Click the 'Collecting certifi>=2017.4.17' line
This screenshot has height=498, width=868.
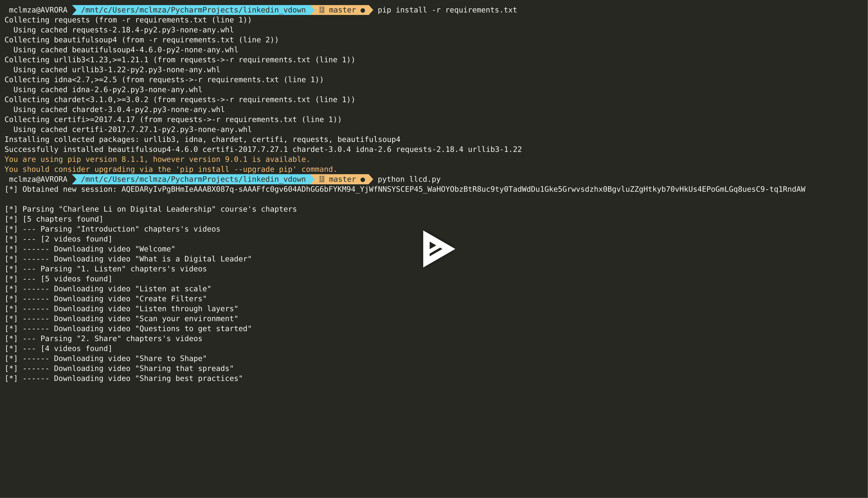[173, 119]
